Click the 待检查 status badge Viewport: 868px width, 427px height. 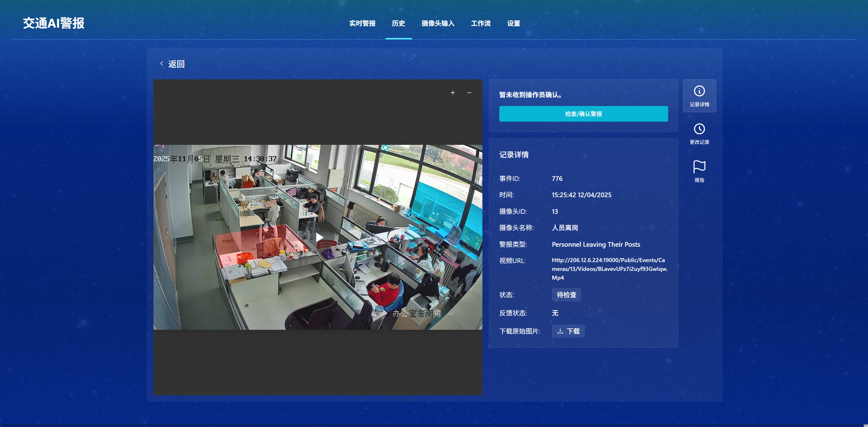coord(566,295)
